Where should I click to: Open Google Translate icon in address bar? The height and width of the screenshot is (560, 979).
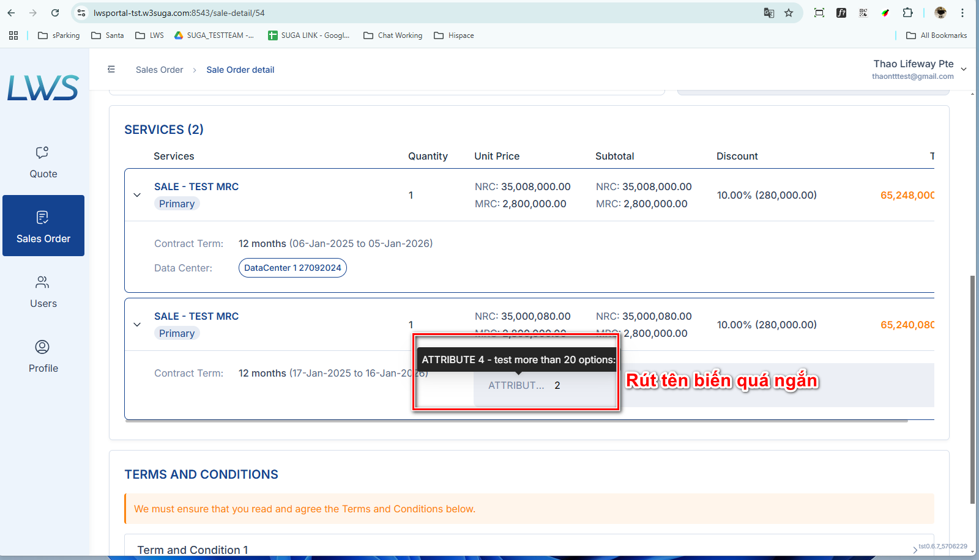click(x=769, y=13)
